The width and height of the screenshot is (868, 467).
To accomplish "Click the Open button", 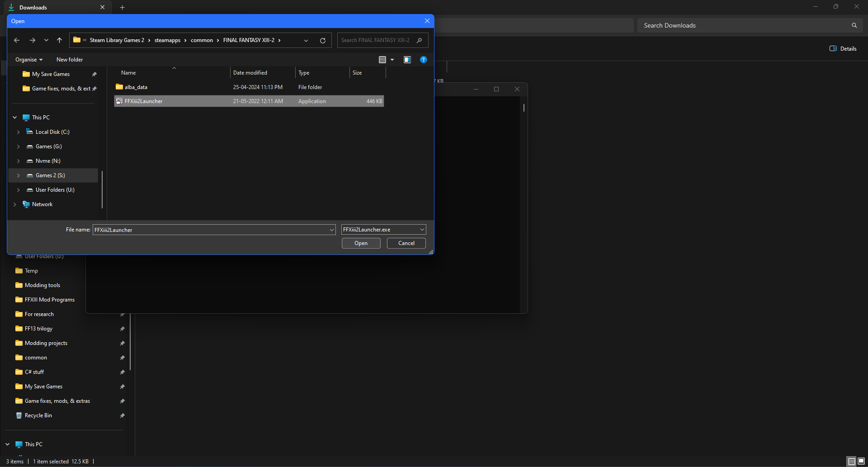I will 361,243.
